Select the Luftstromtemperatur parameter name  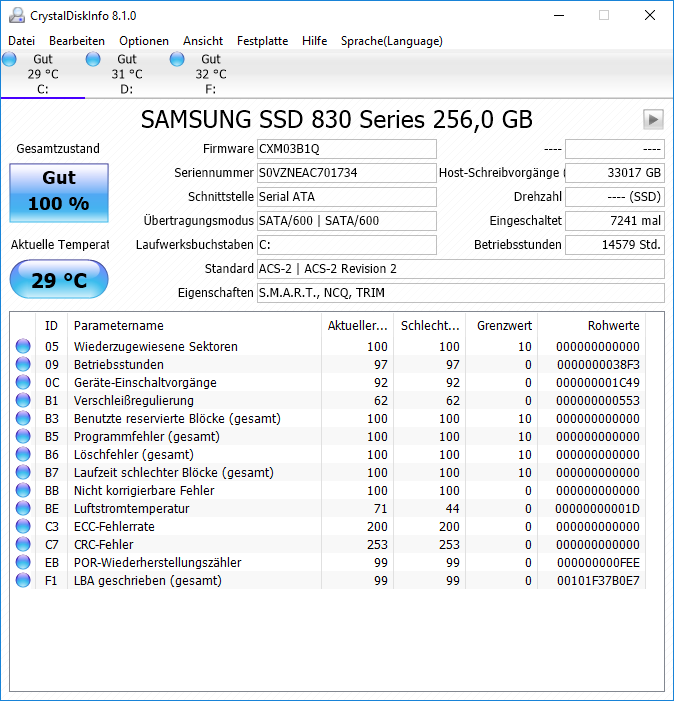click(x=131, y=508)
